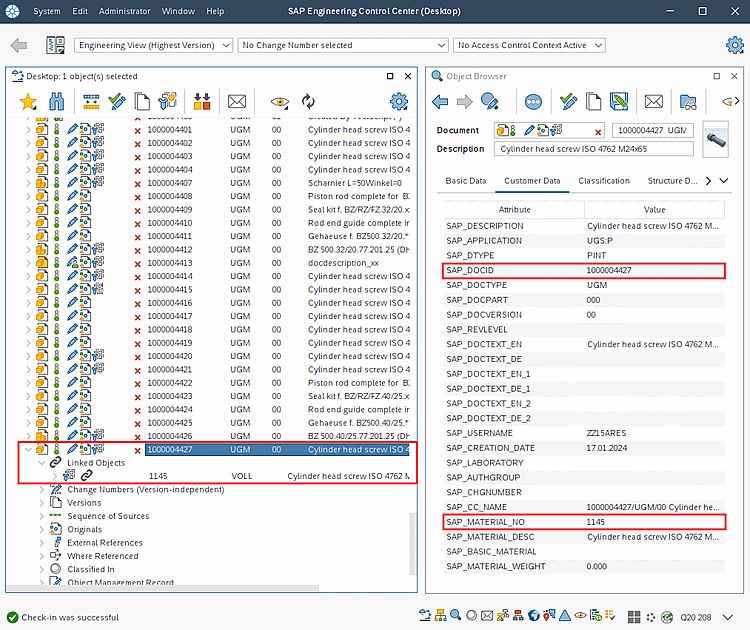
Task: Click the envelope mail icon in Desktop toolbar
Action: coord(237,101)
